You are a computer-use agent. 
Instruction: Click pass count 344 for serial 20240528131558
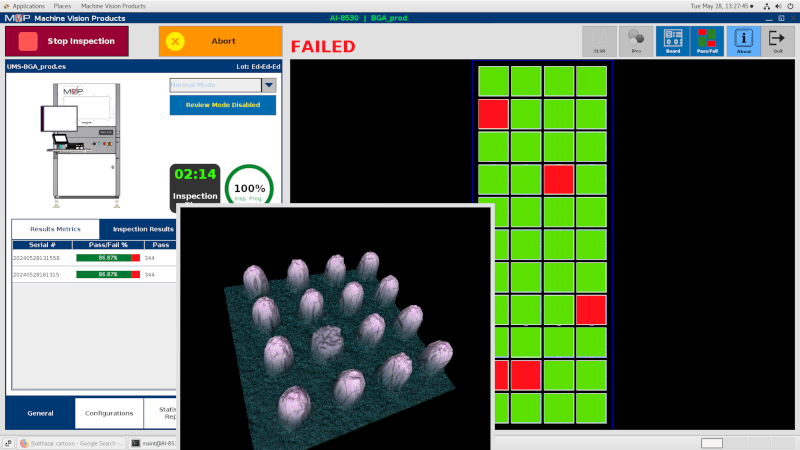click(149, 258)
